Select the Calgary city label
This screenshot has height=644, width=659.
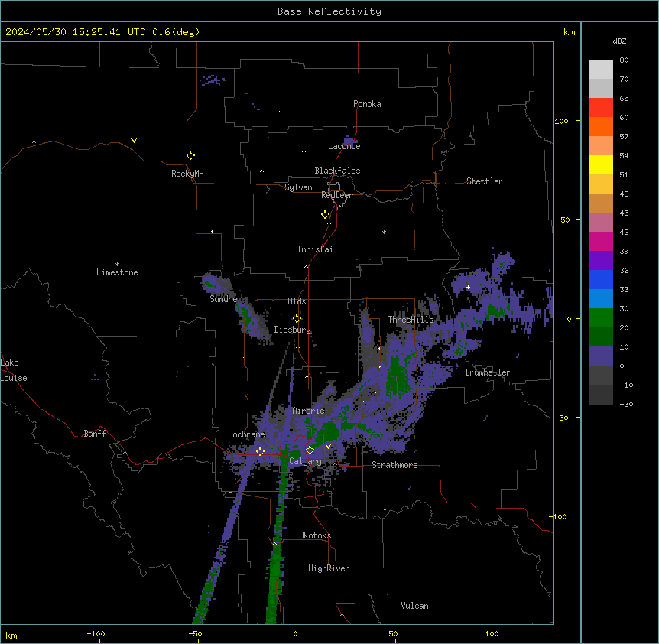pyautogui.click(x=305, y=461)
